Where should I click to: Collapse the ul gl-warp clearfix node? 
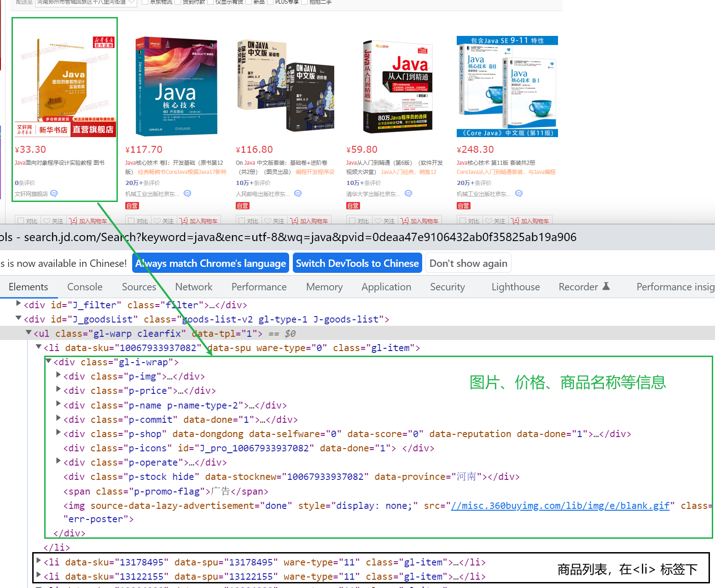coord(29,332)
